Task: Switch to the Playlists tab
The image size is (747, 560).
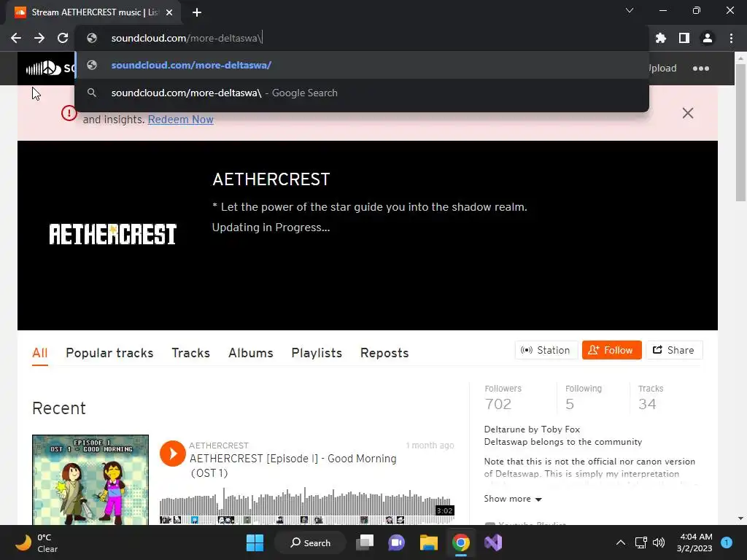Action: click(317, 353)
